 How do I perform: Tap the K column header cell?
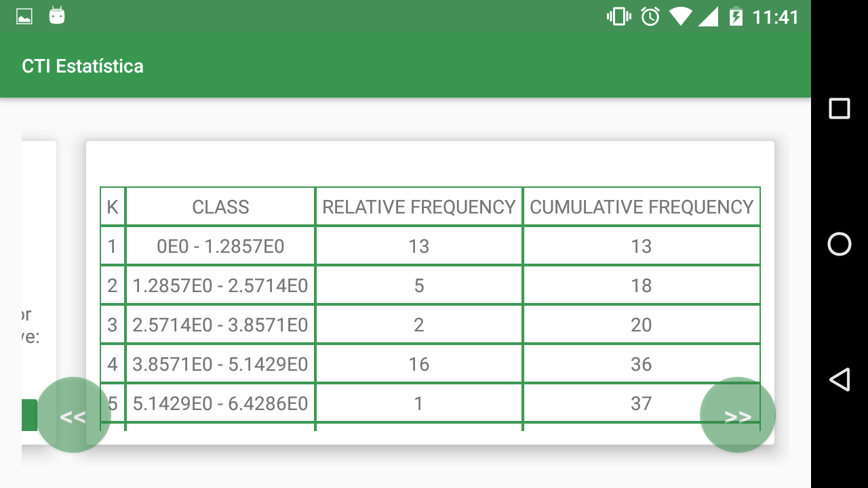[x=113, y=207]
